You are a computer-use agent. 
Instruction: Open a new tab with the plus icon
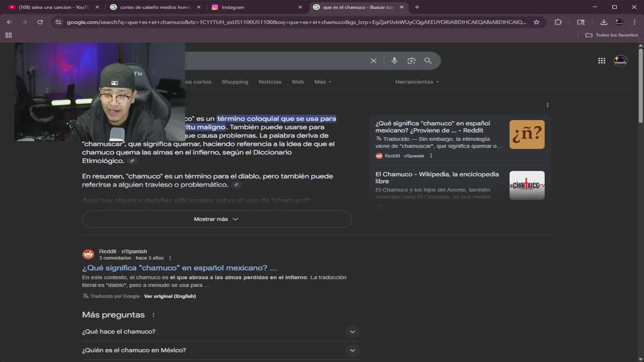pyautogui.click(x=417, y=7)
